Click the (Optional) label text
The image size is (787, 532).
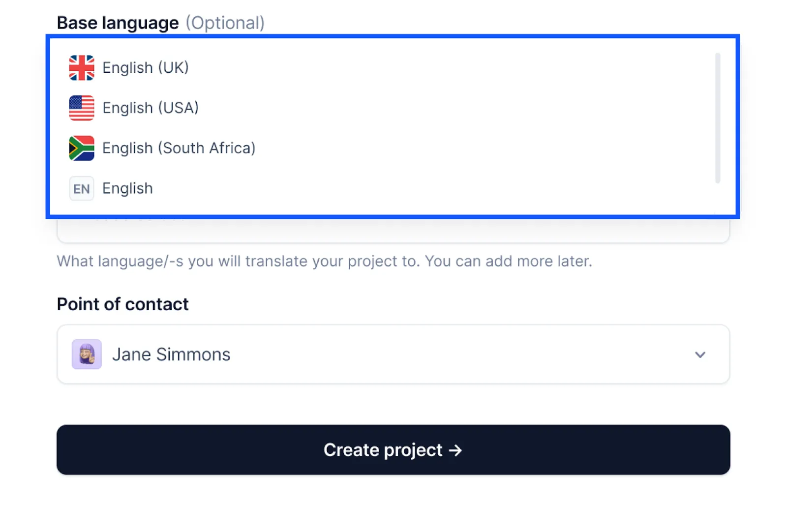point(226,23)
